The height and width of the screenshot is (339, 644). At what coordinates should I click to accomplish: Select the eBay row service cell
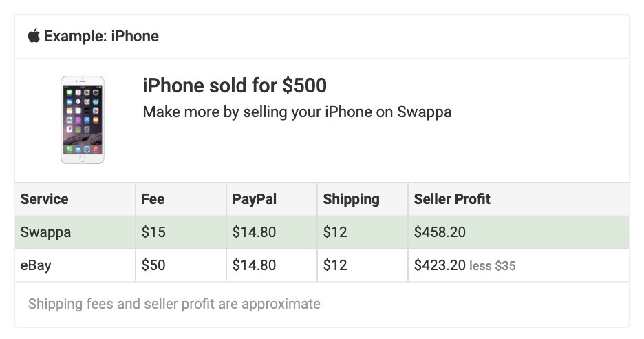[x=75, y=265]
